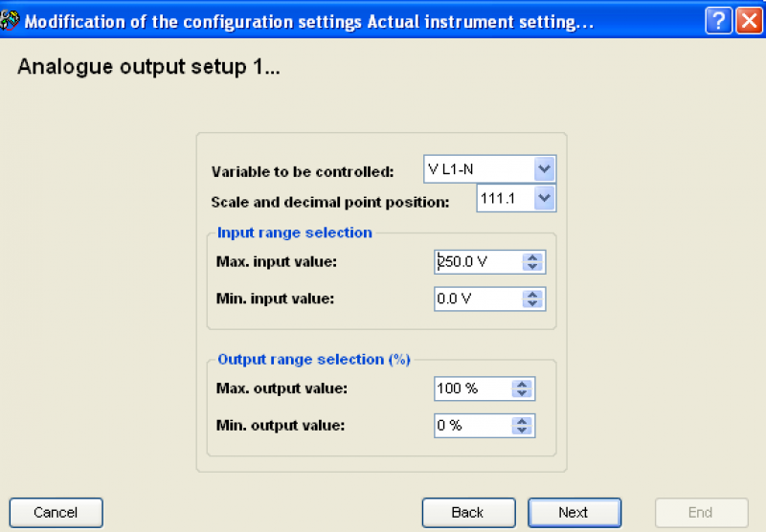Decrease the Max. input value with down arrow
Image resolution: width=766 pixels, height=532 pixels.
click(x=532, y=267)
